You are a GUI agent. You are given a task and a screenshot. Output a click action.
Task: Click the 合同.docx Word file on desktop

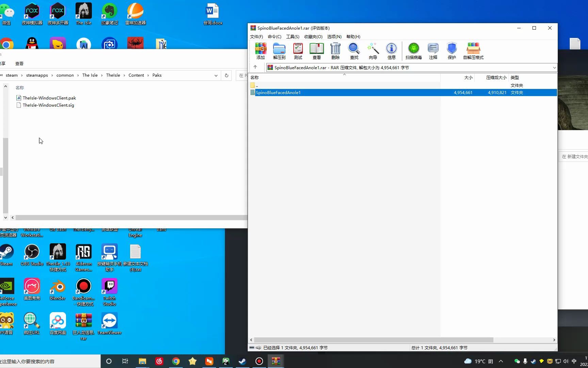[213, 14]
